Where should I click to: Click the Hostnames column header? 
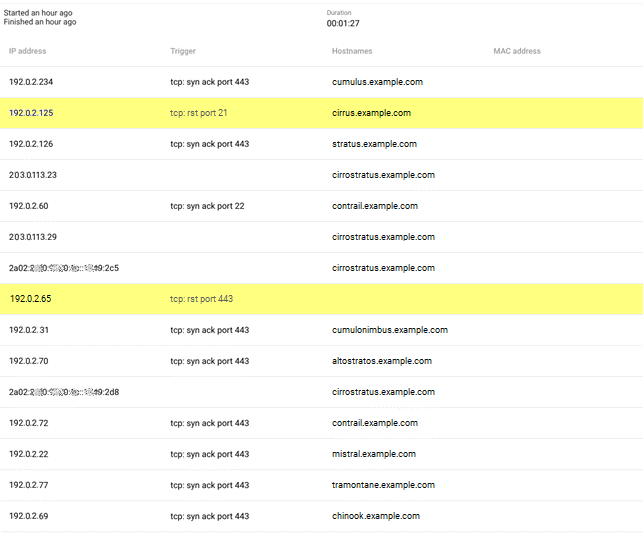354,51
